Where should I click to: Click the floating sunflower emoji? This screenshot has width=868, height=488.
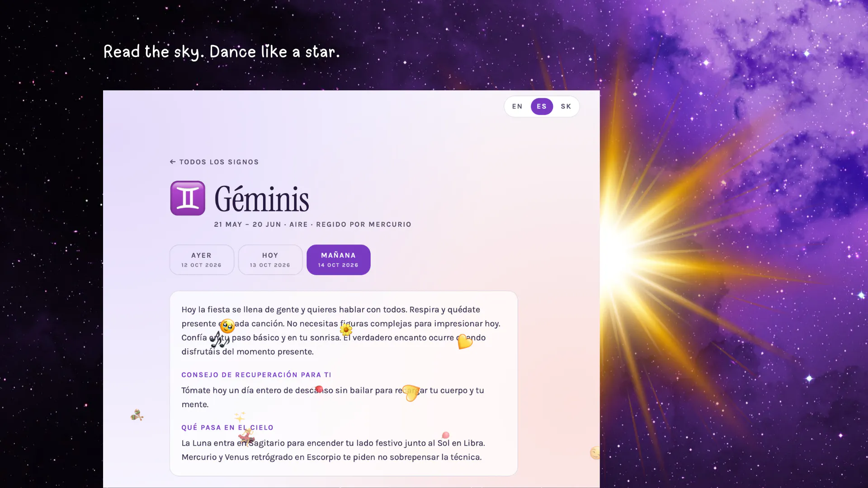346,329
